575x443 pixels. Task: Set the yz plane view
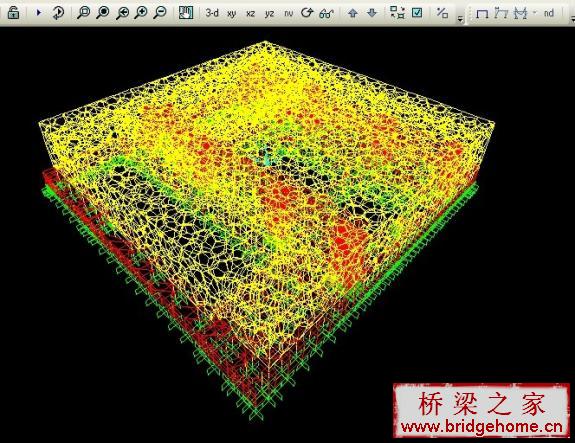click(270, 14)
